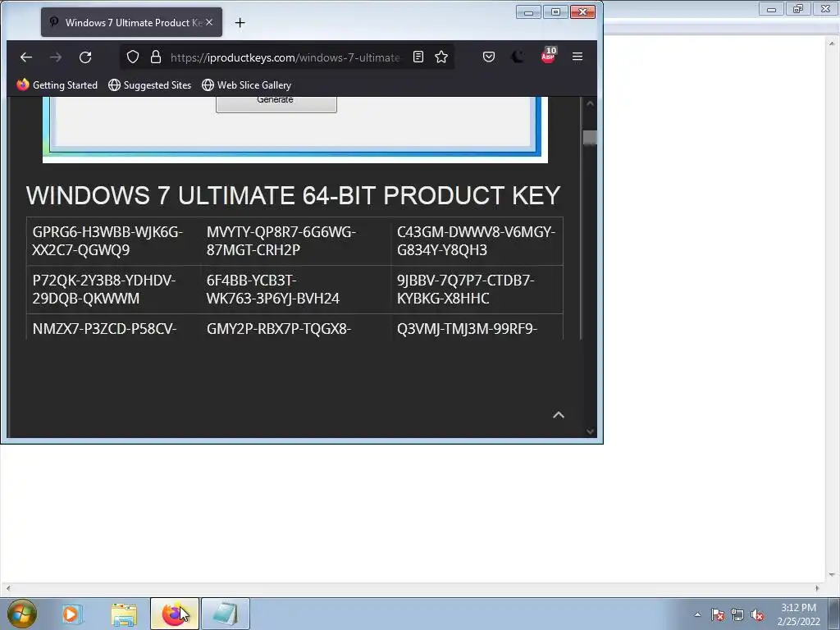The width and height of the screenshot is (840, 630).
Task: Close the Windows 7 Ultimate Product Key tab
Action: (209, 22)
